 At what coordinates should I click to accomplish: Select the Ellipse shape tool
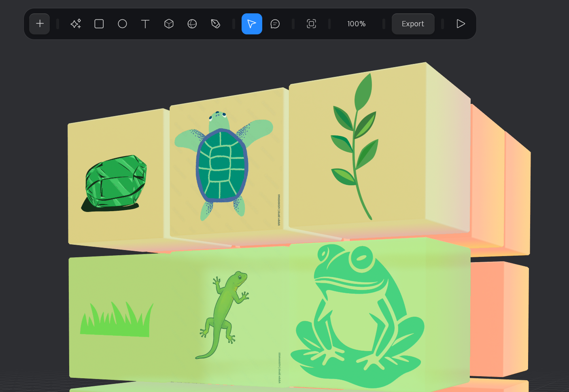[122, 23]
